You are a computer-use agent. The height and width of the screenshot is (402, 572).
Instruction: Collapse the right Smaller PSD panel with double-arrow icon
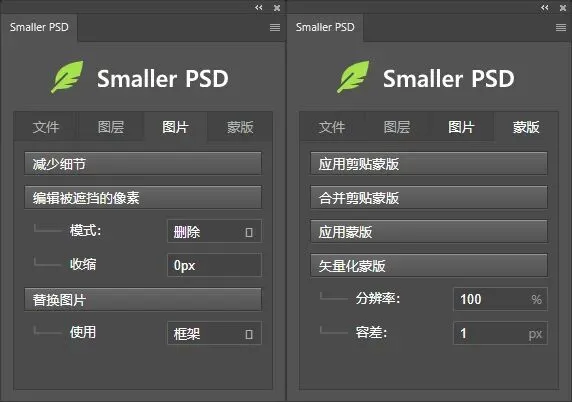[x=545, y=8]
